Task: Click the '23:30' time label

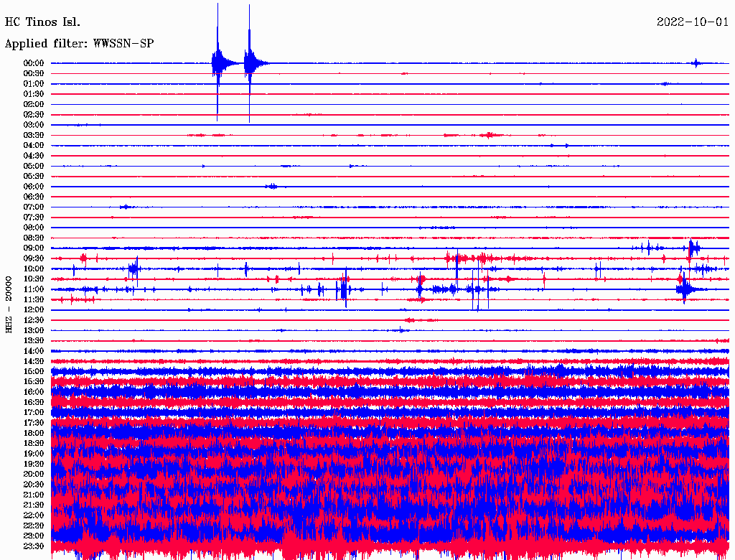Action: point(34,546)
